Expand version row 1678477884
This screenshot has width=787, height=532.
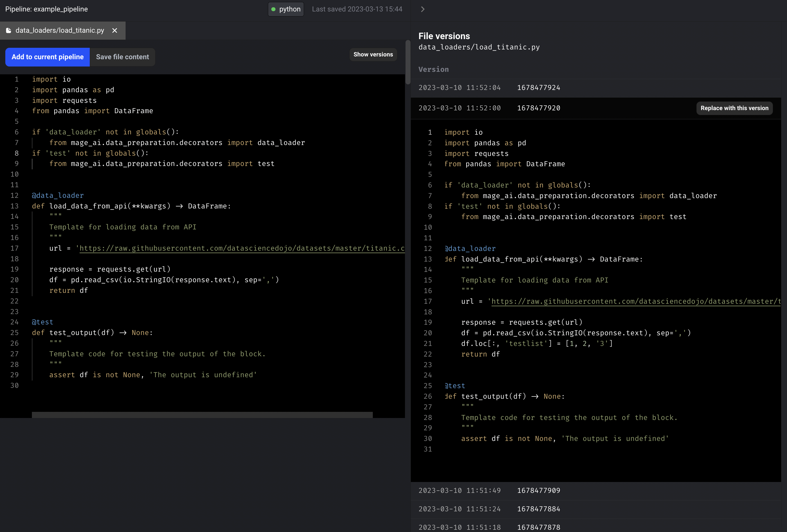pos(596,509)
